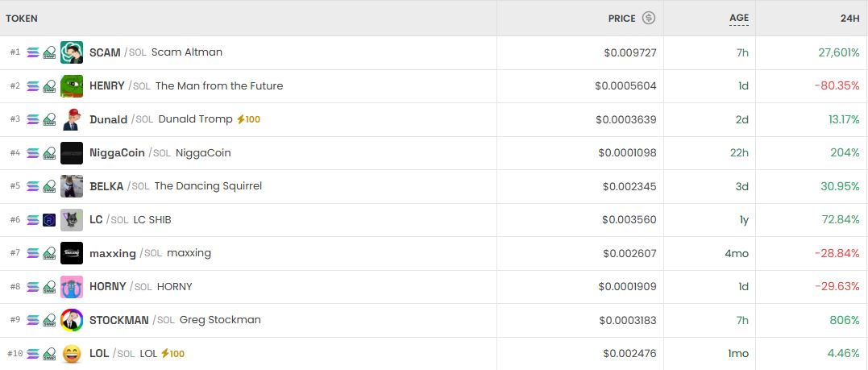Click the lightning boost badge on LOL

165,353
